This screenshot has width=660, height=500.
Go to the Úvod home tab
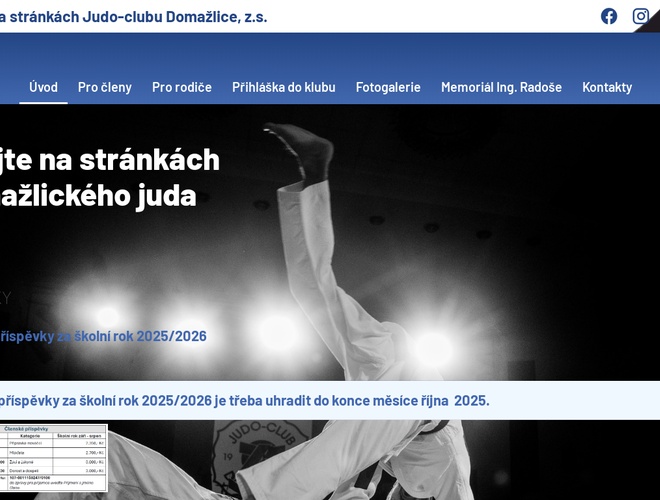(x=43, y=87)
